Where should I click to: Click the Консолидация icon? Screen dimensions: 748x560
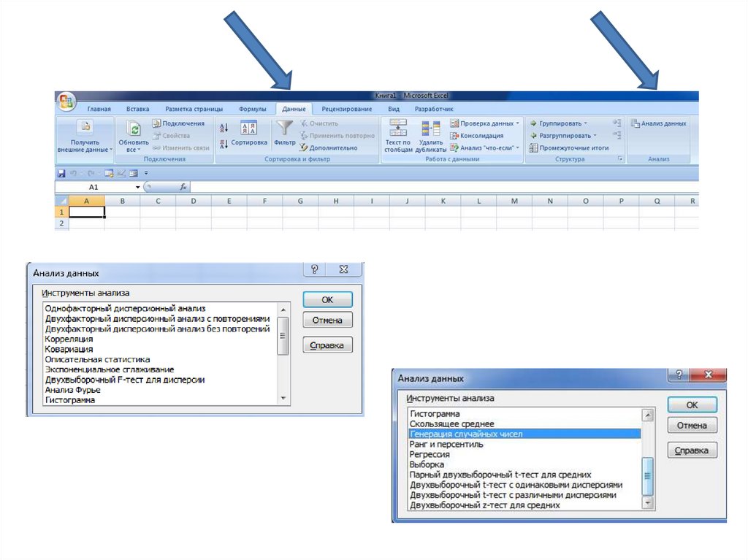point(454,136)
